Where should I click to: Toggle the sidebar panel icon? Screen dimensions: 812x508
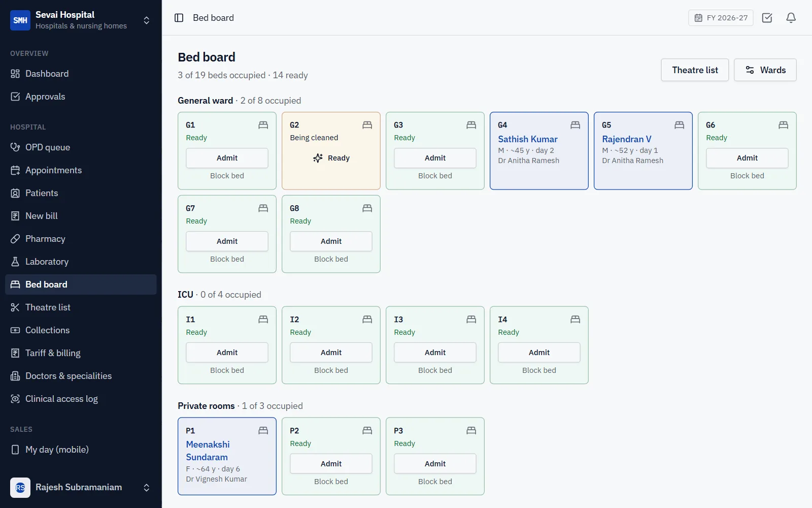(x=179, y=18)
